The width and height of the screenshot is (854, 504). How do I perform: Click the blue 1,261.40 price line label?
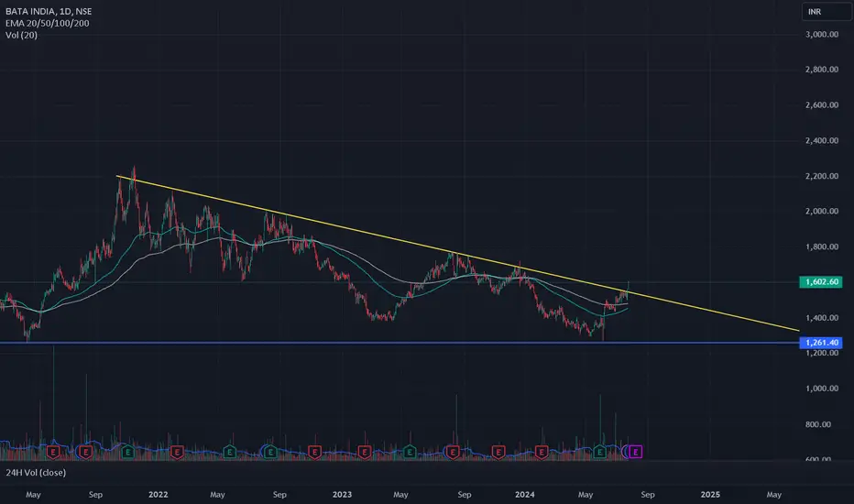click(x=821, y=342)
